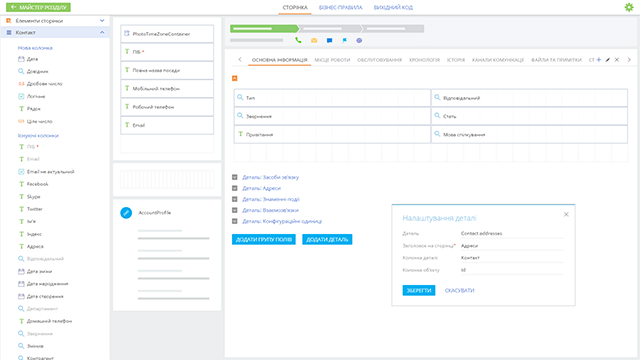Click the plus icon to add a tab
Image resolution: width=640 pixels, height=360 pixels.
[x=599, y=60]
